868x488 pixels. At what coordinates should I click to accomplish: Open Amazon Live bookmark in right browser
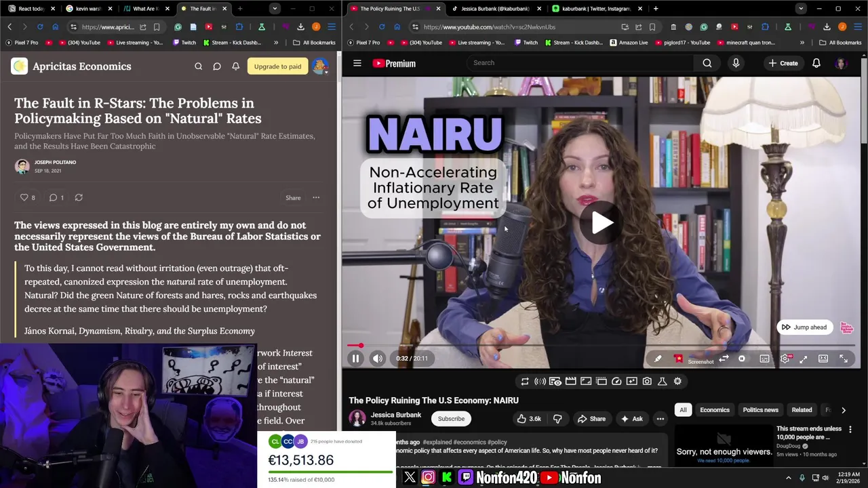pyautogui.click(x=629, y=42)
